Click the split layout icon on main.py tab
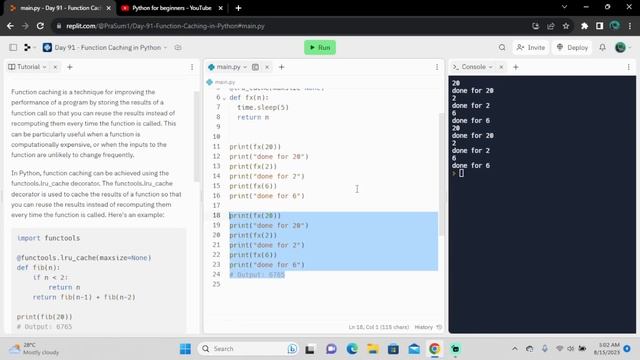 256,67
